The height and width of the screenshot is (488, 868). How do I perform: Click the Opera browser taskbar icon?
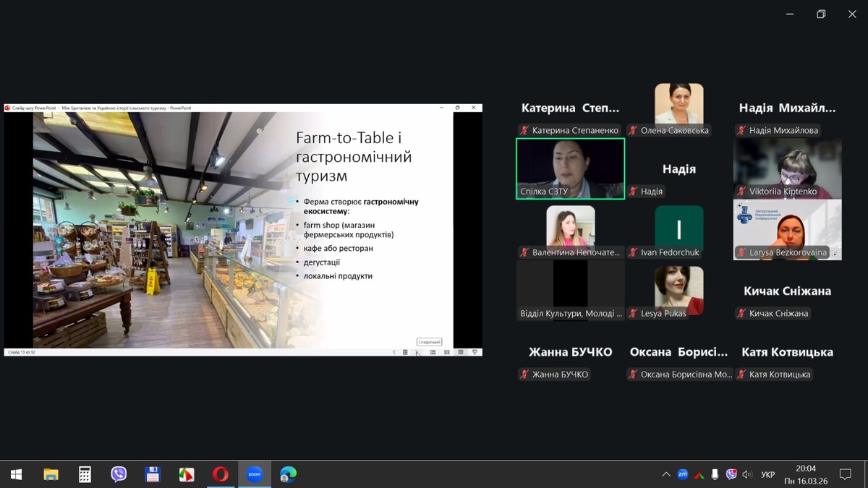point(221,474)
